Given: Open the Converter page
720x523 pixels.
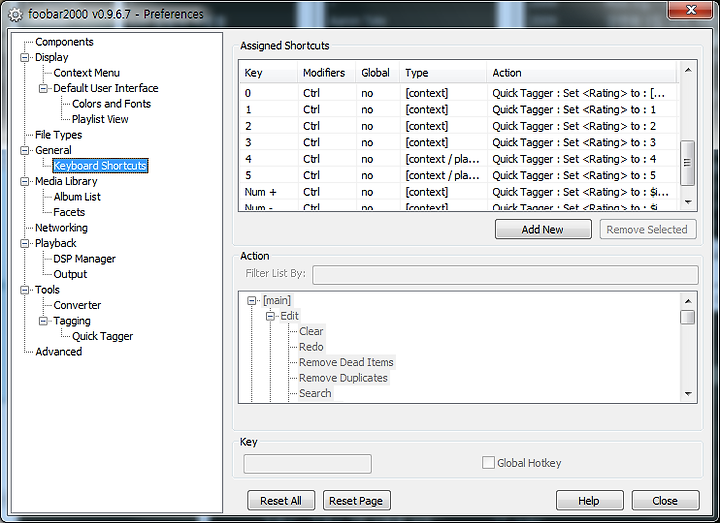Looking at the screenshot, I should point(77,305).
